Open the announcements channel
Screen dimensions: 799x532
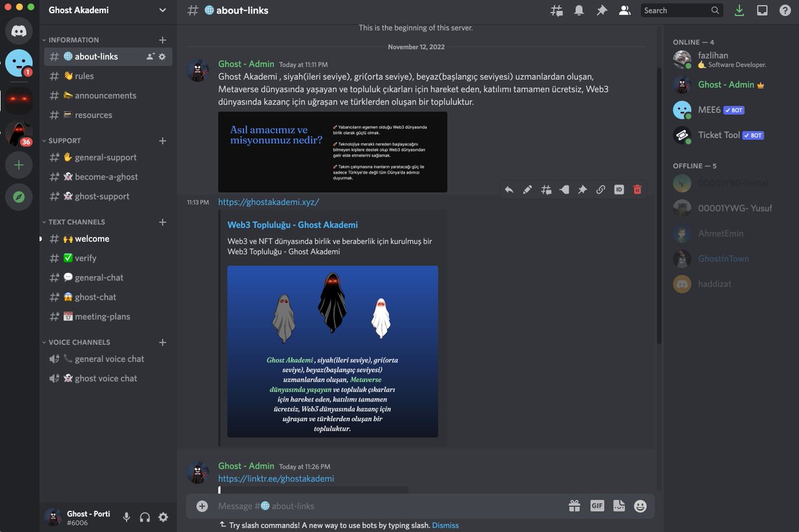tap(108, 95)
